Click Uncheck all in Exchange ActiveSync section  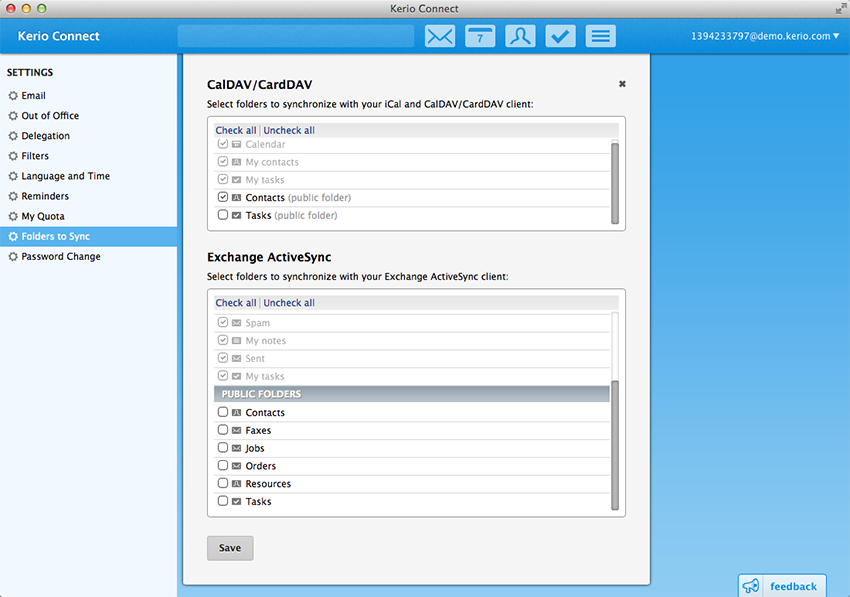point(289,303)
